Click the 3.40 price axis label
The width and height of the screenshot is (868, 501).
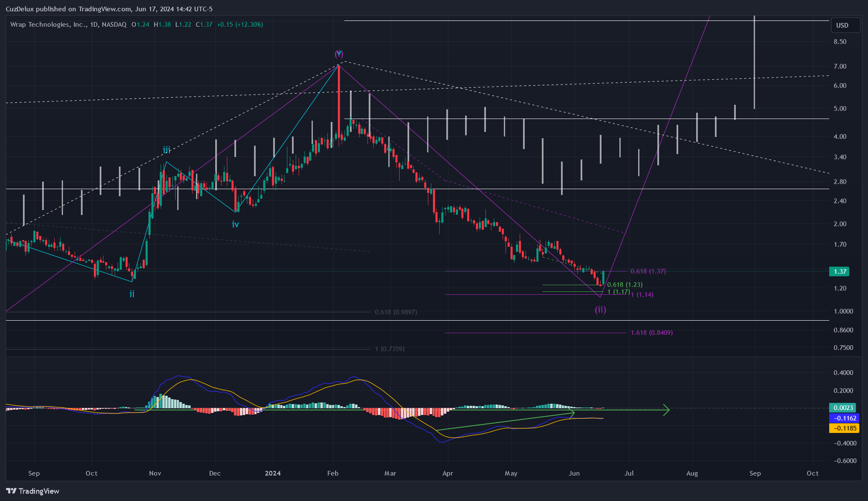point(840,157)
